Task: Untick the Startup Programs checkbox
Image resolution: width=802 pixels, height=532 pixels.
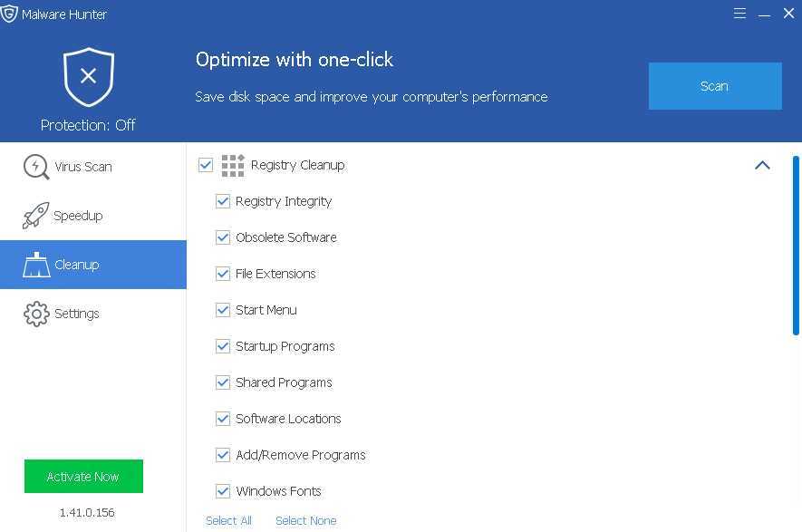Action: pyautogui.click(x=223, y=346)
